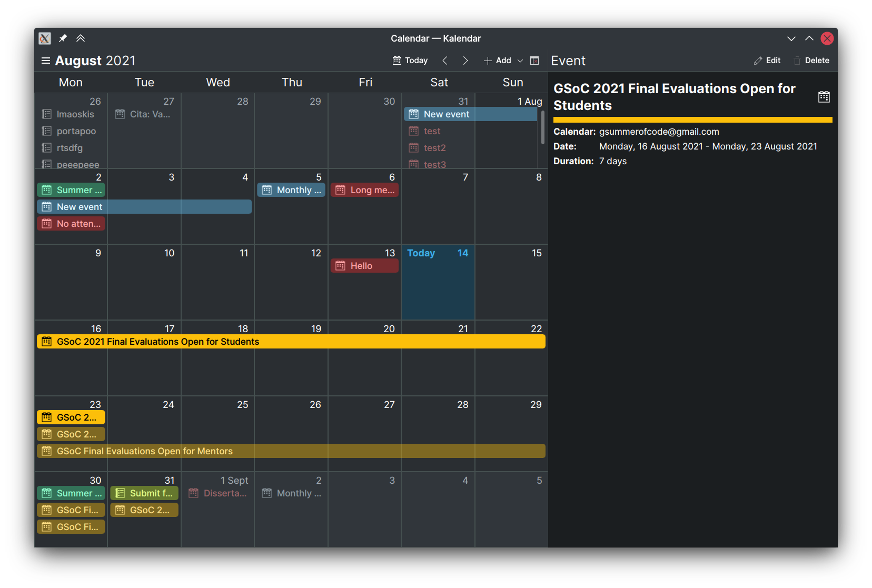
Task: Open GSoC Final Evaluations Open for Mentors bar
Action: [x=291, y=451]
